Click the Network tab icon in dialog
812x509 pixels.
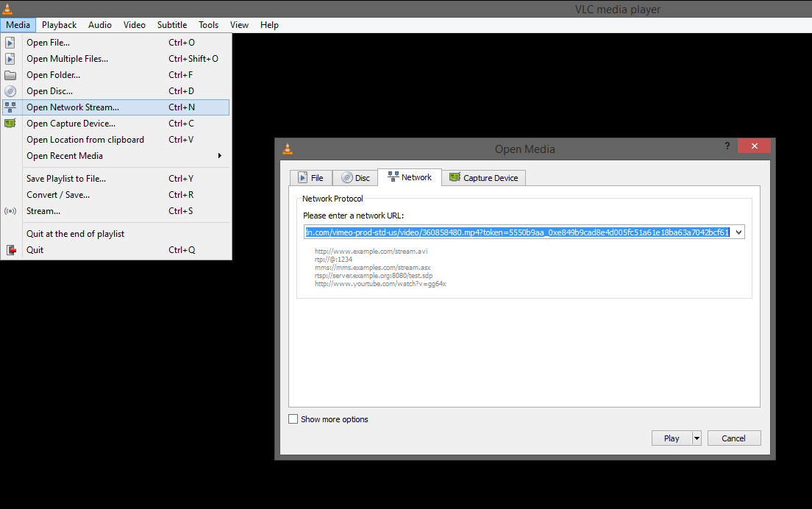pos(393,177)
